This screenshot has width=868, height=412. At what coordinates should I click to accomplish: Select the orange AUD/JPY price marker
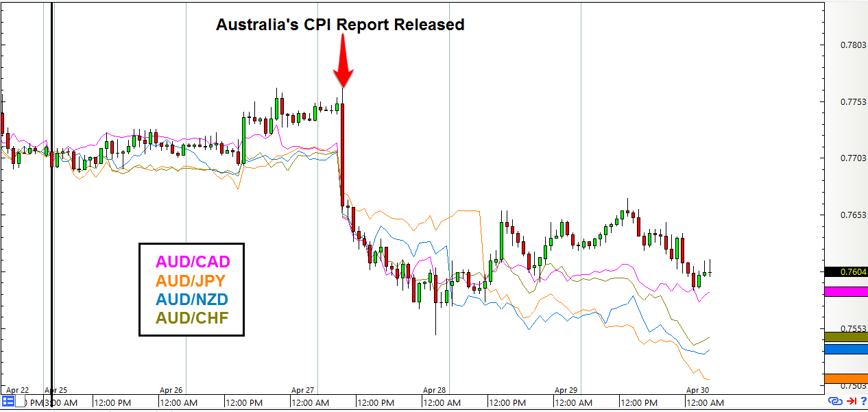(846, 378)
